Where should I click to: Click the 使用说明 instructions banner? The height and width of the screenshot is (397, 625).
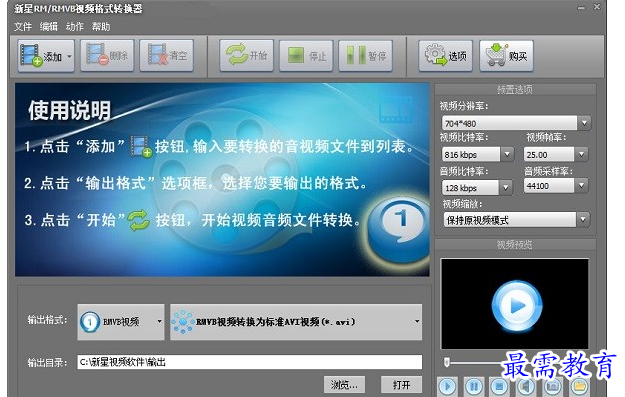(222, 179)
